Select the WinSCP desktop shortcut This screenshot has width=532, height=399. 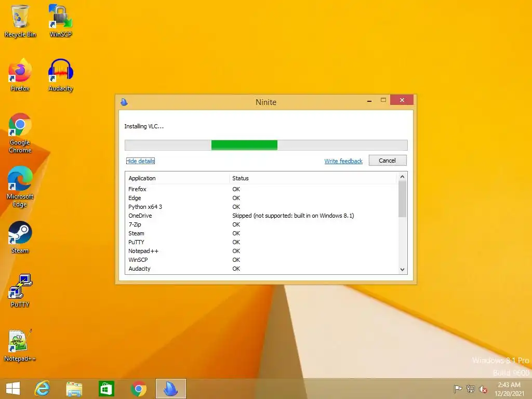coord(60,20)
